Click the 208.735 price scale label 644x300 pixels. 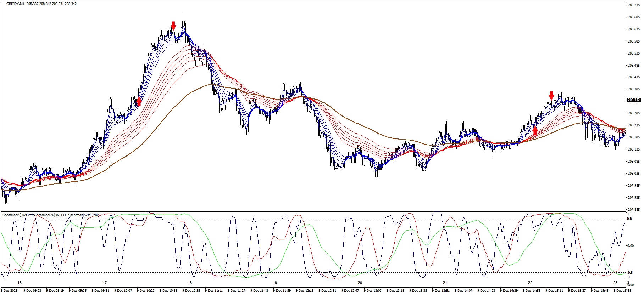634,5
